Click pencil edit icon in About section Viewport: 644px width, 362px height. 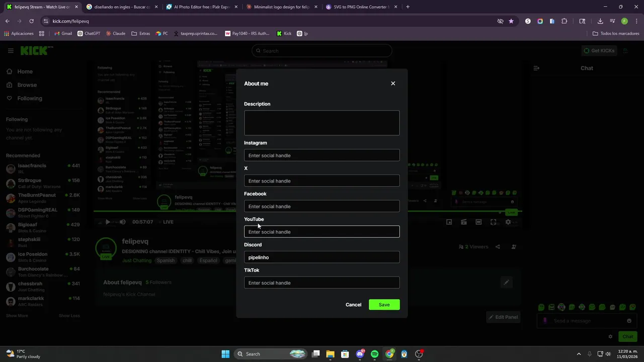507,282
